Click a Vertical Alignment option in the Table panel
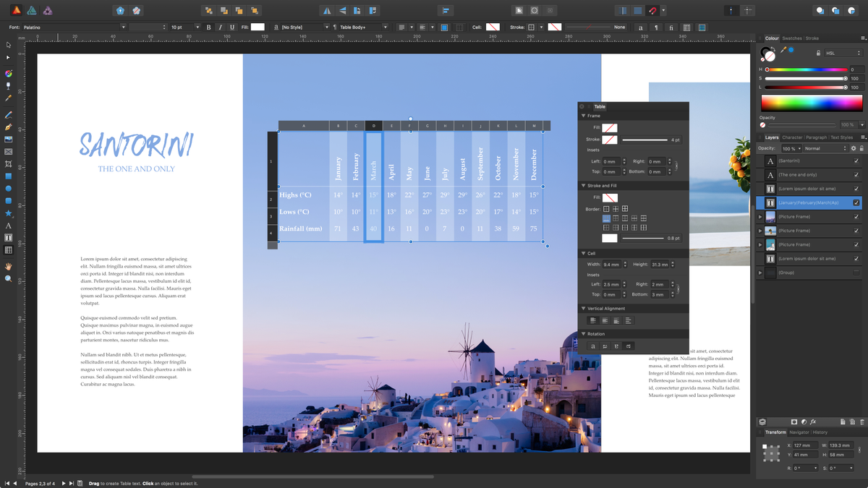868x488 pixels. tap(594, 320)
